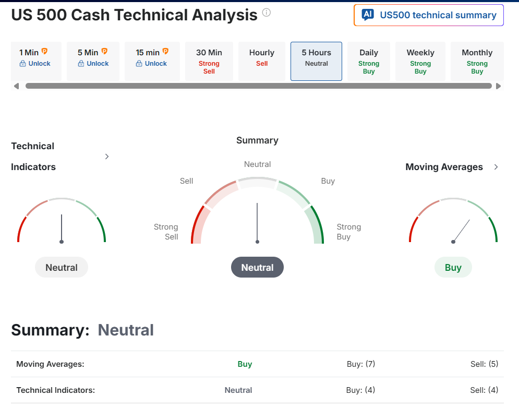The height and width of the screenshot is (420, 519).
Task: Click the info icon beside the title
Action: (x=267, y=13)
